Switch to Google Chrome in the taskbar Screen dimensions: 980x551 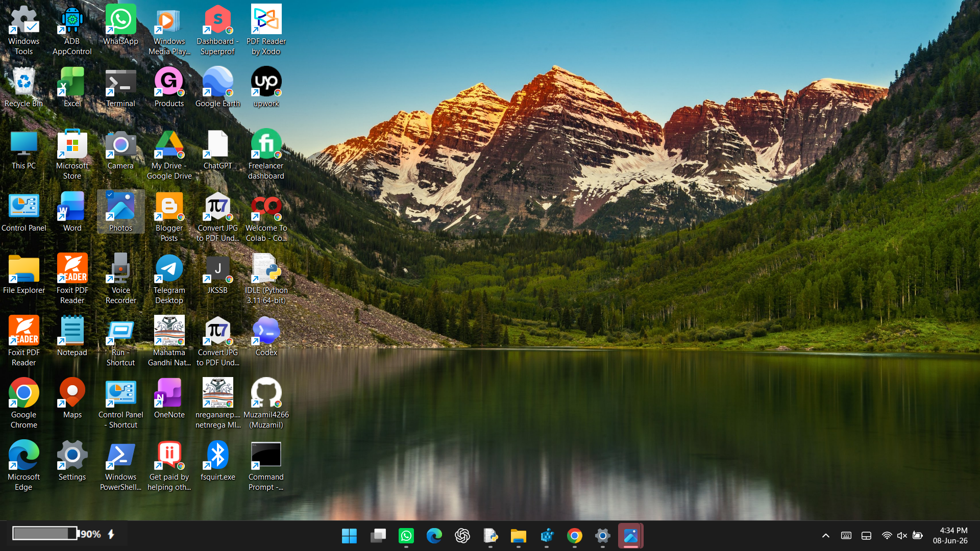575,536
